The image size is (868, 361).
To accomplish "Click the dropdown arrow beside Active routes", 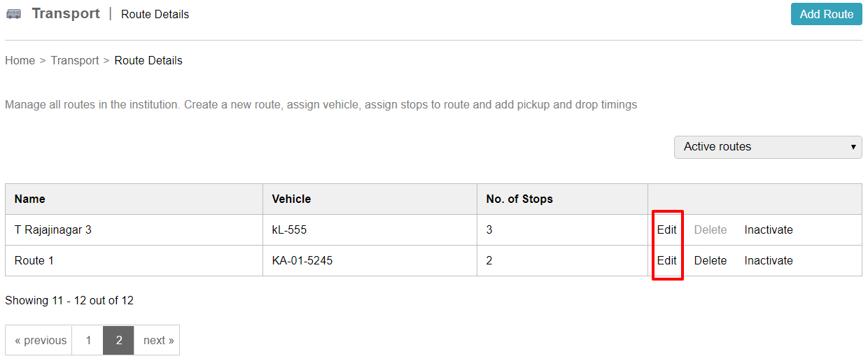I will [x=853, y=147].
